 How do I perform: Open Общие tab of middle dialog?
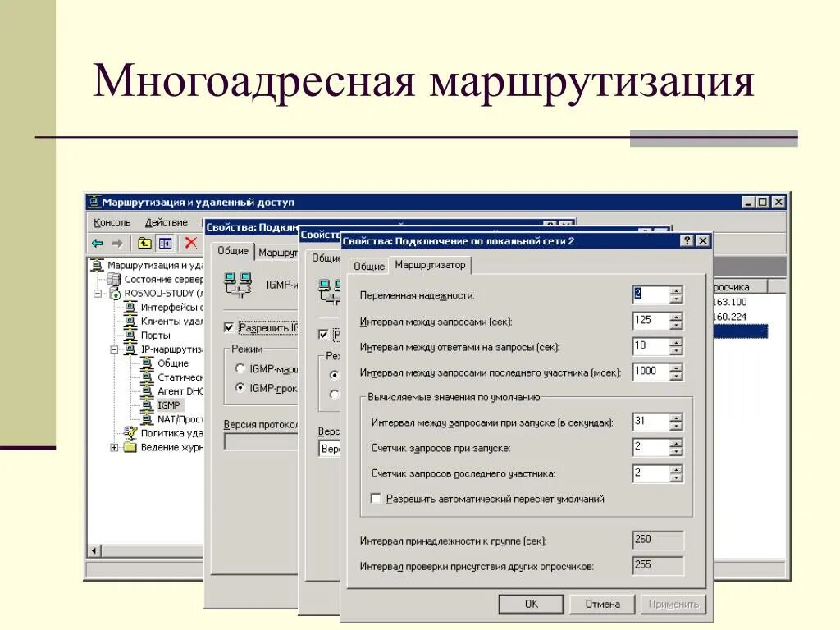325,258
